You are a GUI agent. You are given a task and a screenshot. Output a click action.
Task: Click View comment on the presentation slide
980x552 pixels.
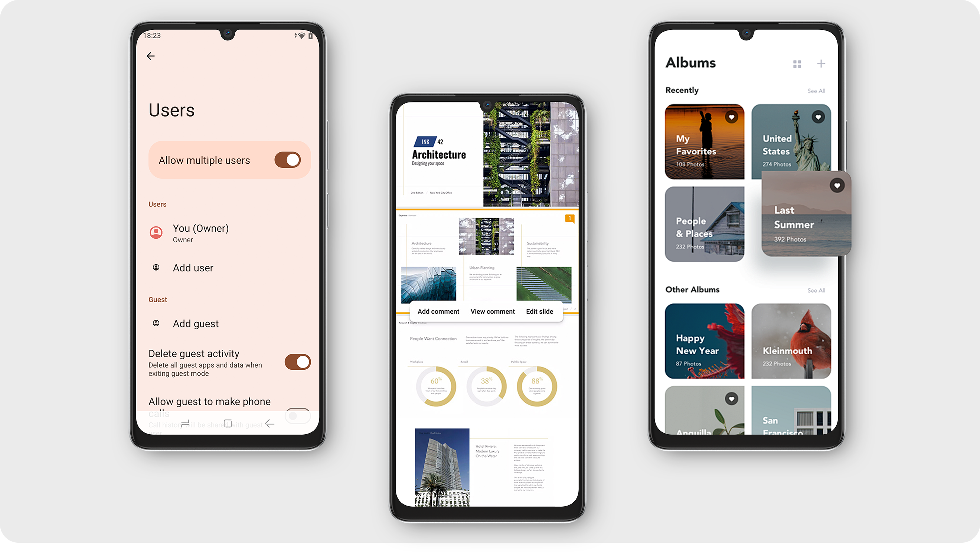492,311
